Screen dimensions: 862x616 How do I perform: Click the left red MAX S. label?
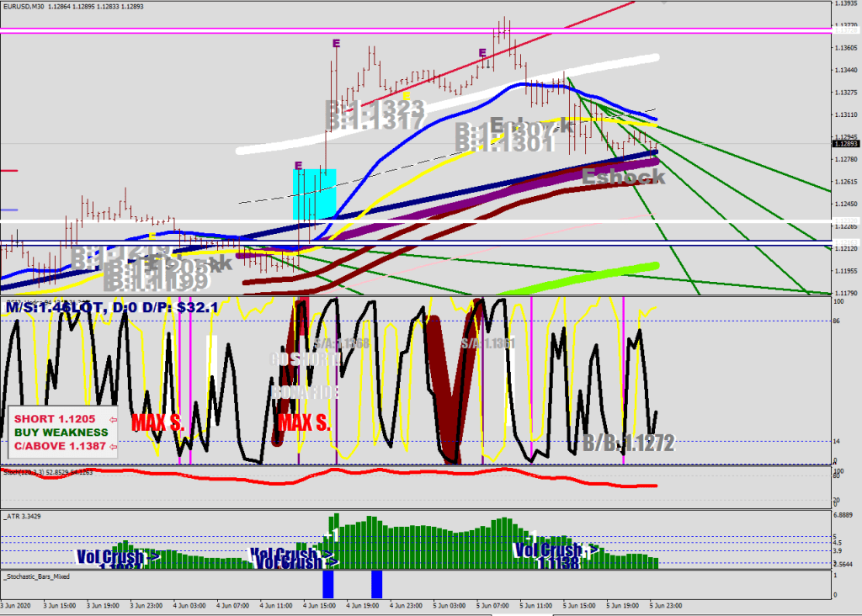(x=157, y=422)
